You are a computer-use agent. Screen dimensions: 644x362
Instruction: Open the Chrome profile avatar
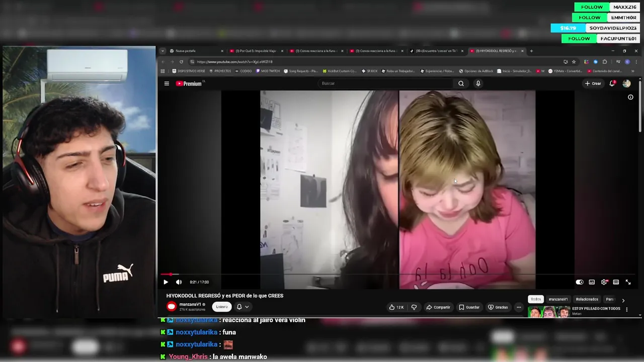pos(627,62)
